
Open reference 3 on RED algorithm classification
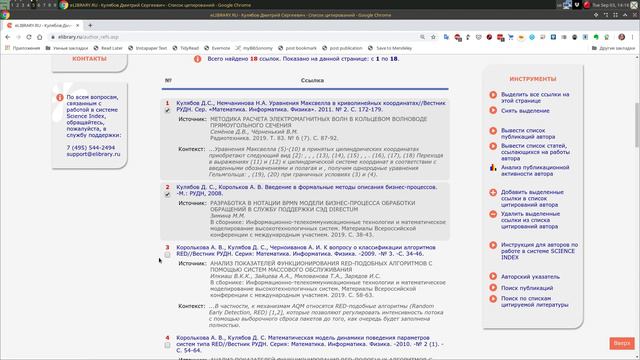point(306,251)
